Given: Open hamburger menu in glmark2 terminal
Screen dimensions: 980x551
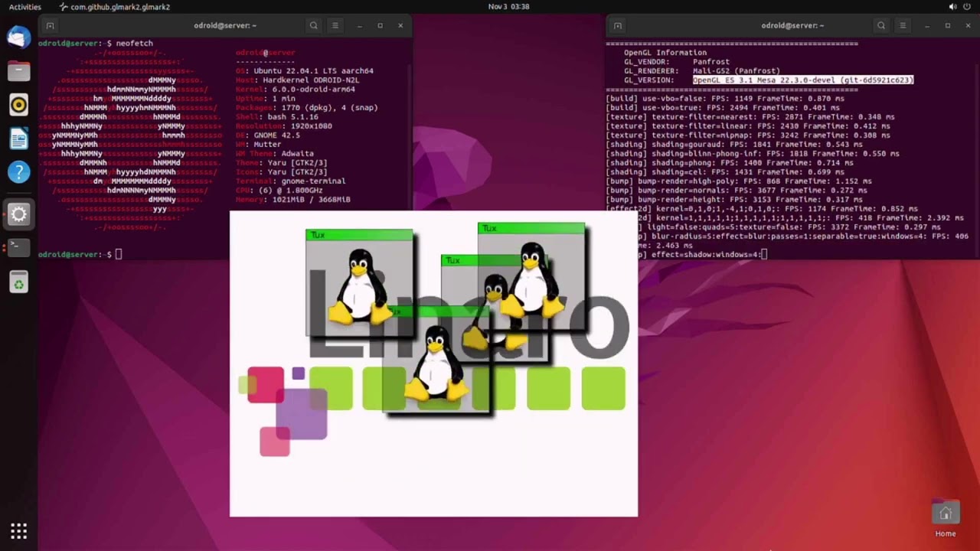Looking at the screenshot, I should click(902, 25).
